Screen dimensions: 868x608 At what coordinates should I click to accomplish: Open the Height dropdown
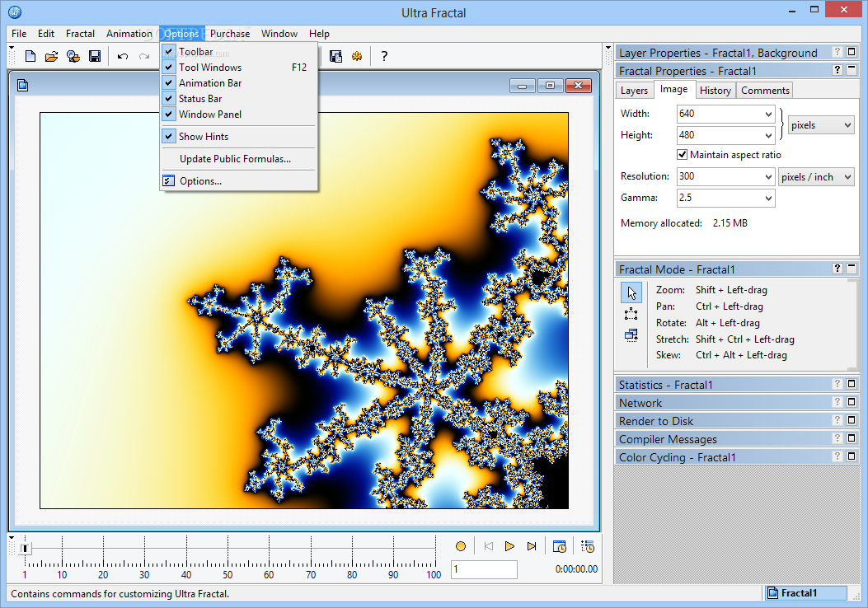768,135
